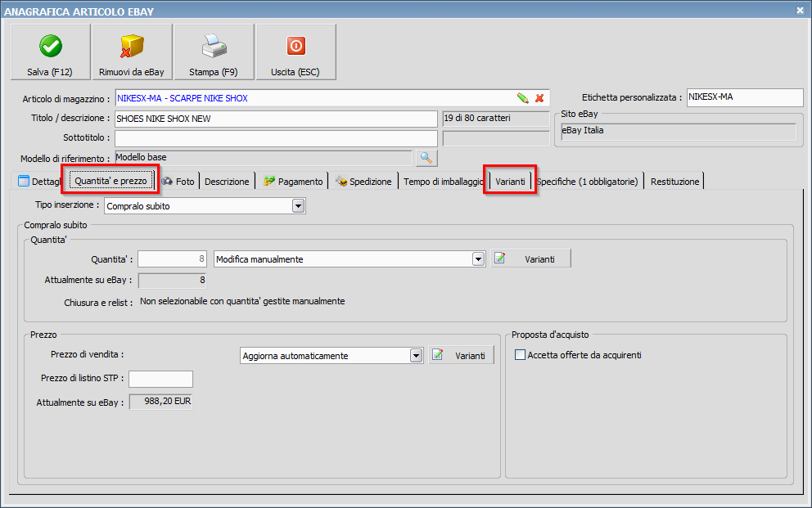Screen dimensions: 812x508
Task: Click the Attualmente su eBay quantity value
Action: (x=172, y=281)
